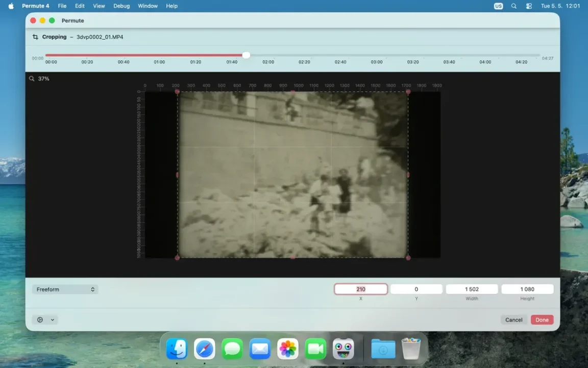Open the Help menu
Image resolution: width=588 pixels, height=368 pixels.
[x=171, y=6]
